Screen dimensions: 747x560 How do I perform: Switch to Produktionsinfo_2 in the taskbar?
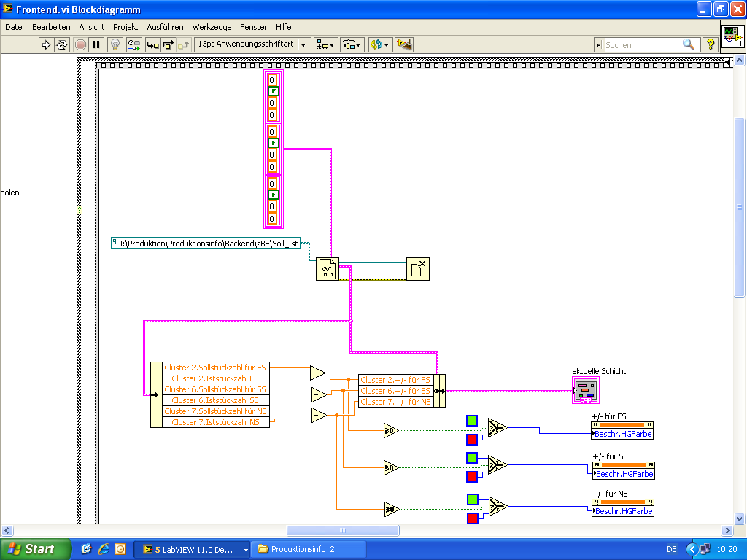pyautogui.click(x=302, y=549)
